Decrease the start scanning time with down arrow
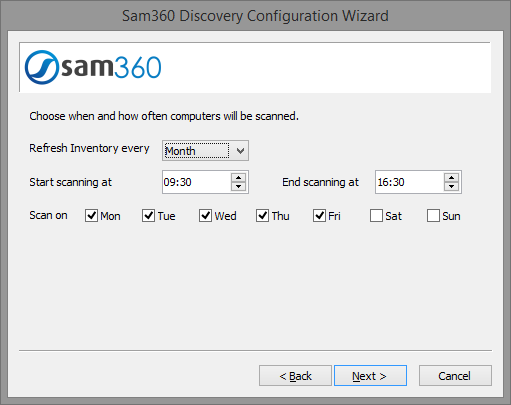511x405 pixels. point(238,186)
